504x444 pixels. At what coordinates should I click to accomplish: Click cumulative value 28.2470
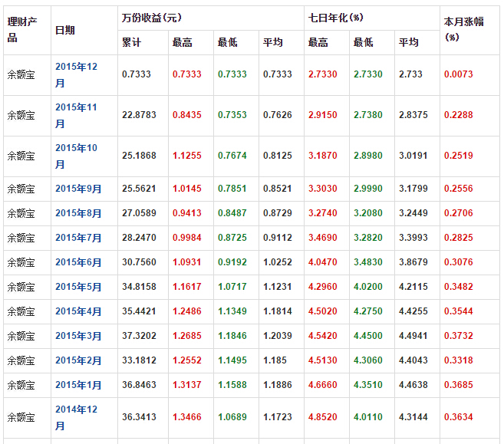[139, 238]
